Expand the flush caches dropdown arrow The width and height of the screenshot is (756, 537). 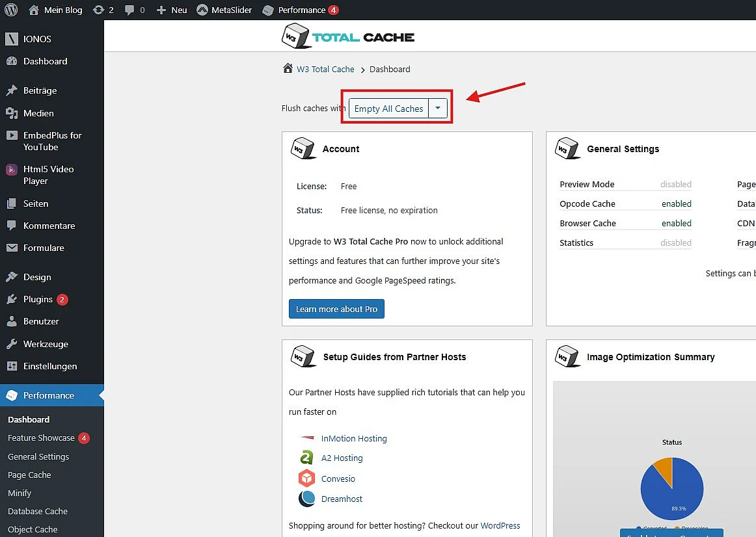438,109
